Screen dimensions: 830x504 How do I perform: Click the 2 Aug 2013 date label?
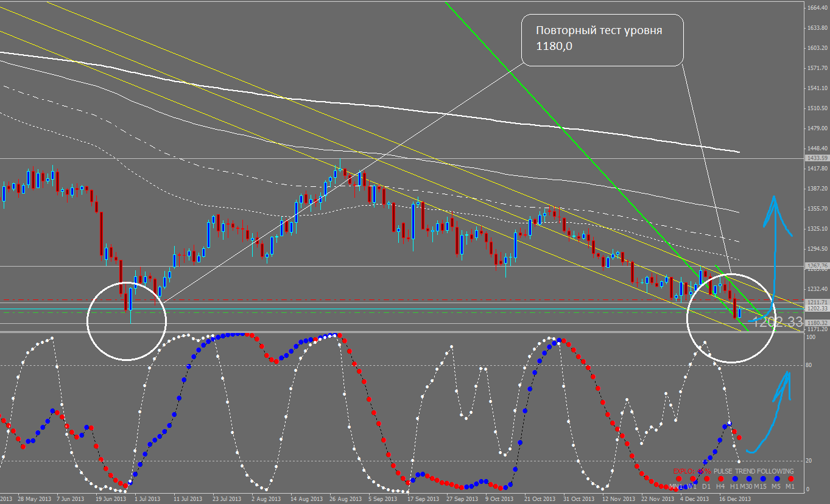coord(266,499)
